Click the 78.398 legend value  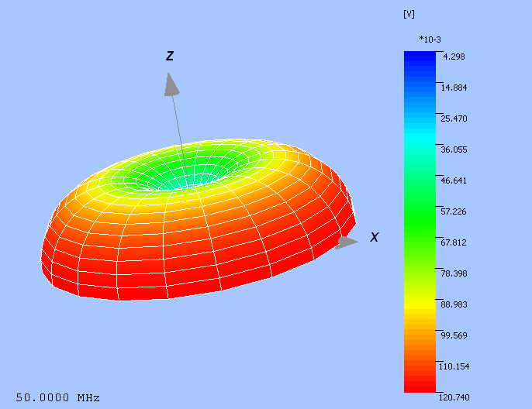coord(454,273)
